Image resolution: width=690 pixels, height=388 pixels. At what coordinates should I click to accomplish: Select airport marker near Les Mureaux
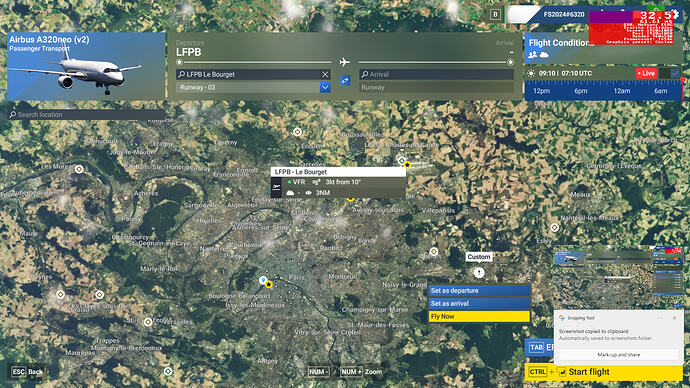click(x=79, y=169)
